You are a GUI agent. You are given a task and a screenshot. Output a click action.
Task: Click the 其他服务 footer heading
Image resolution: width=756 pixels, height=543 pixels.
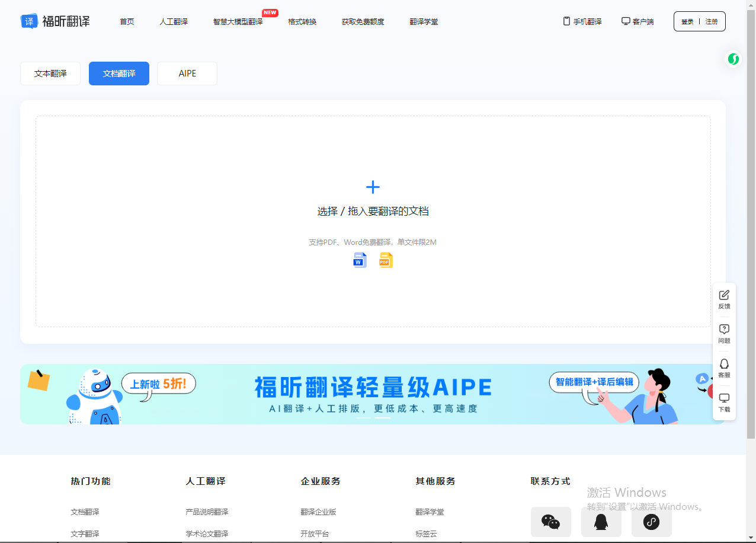coord(435,481)
